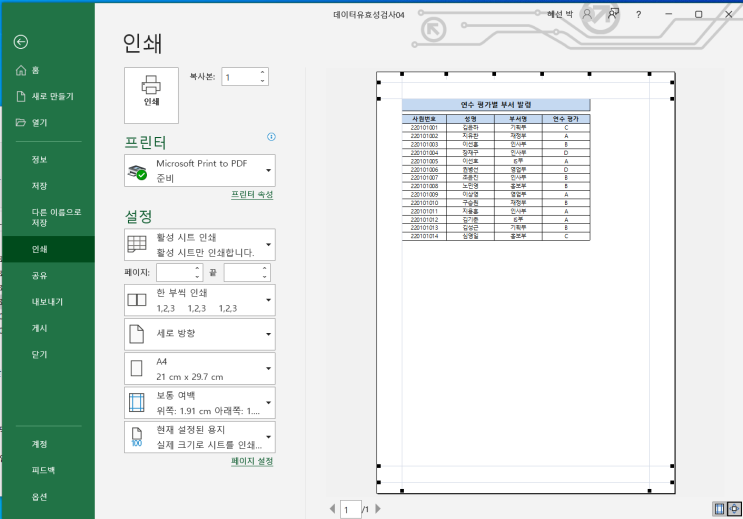Viewport: 743px width, 519px height.
Task: Open the 프린터 속성 link
Action: 252,194
